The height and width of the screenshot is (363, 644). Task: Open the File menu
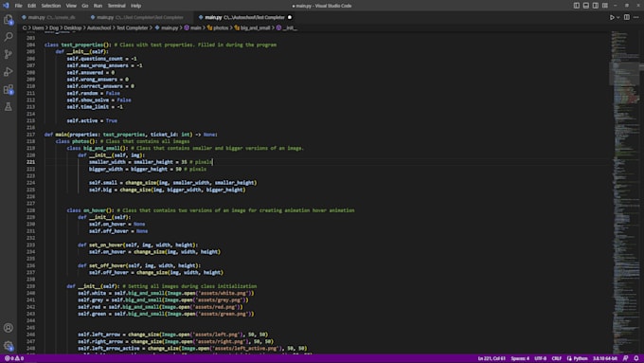(x=19, y=6)
